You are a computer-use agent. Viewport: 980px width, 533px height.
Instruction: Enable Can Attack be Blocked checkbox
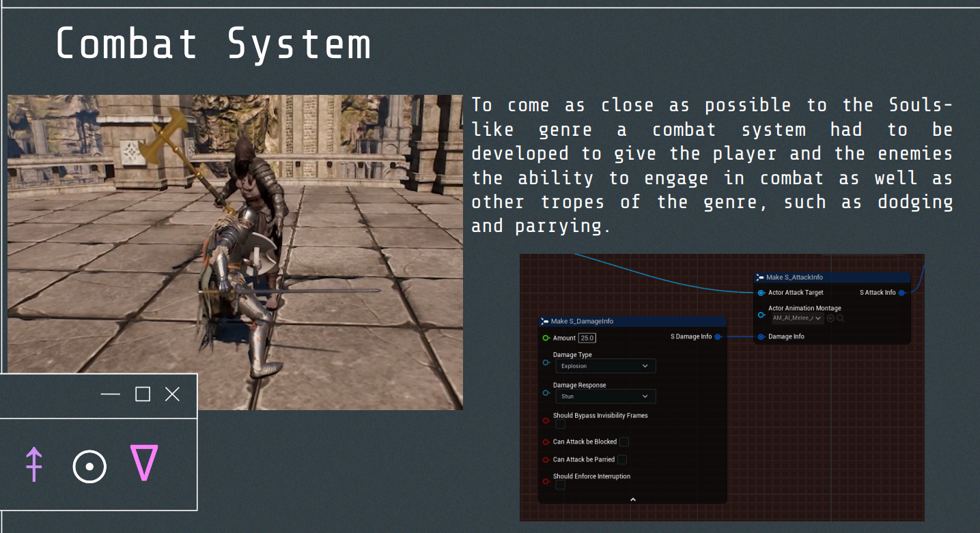(624, 442)
